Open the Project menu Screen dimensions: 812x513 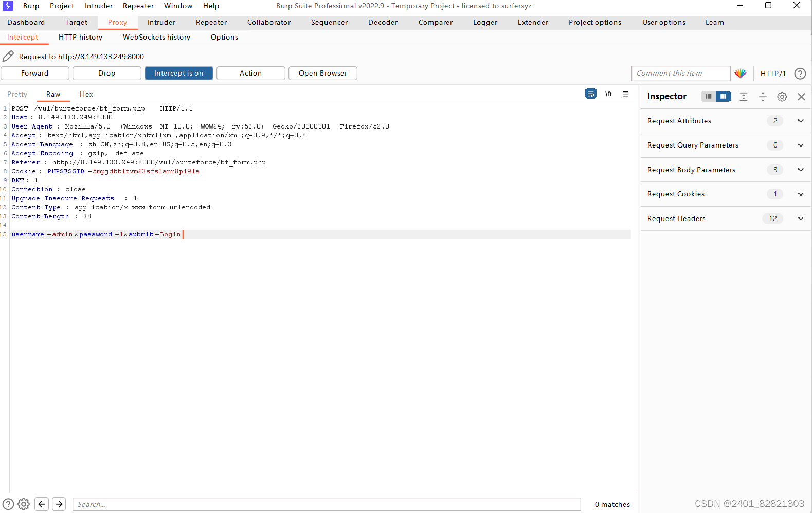click(62, 6)
